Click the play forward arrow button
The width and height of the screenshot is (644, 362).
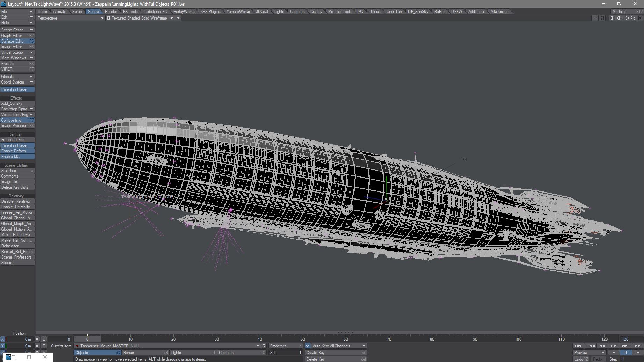638,353
